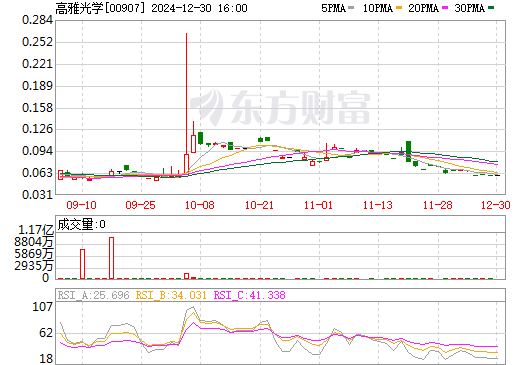The width and height of the screenshot is (520, 365).
Task: Click the 2024-12-30 16:00 timestamp
Action: [199, 8]
